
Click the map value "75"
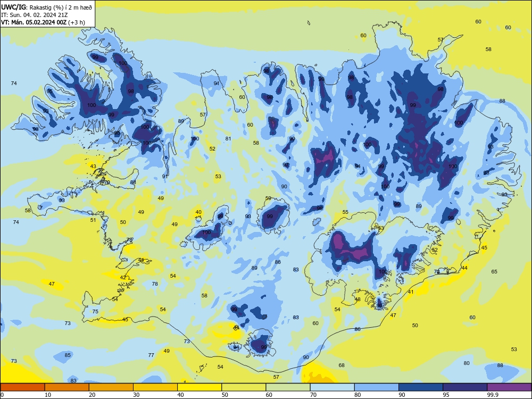[95, 311]
